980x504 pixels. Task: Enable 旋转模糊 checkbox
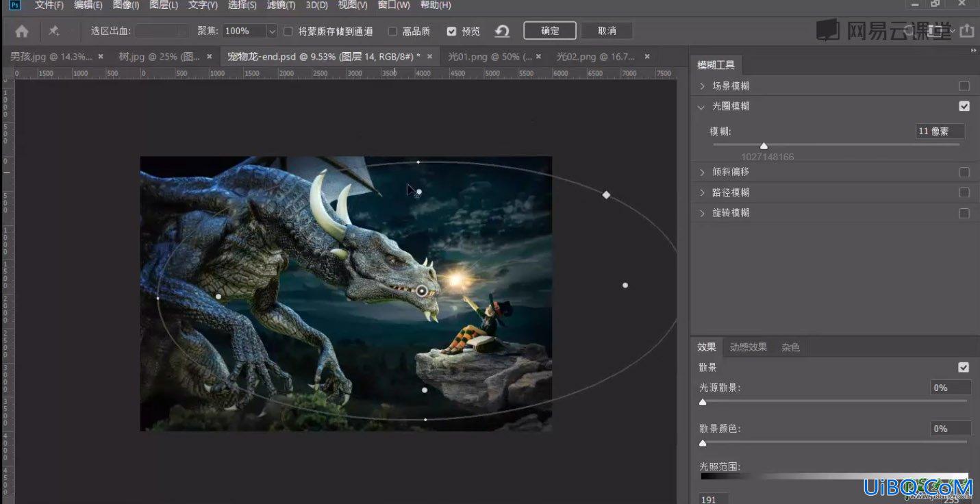(x=964, y=213)
